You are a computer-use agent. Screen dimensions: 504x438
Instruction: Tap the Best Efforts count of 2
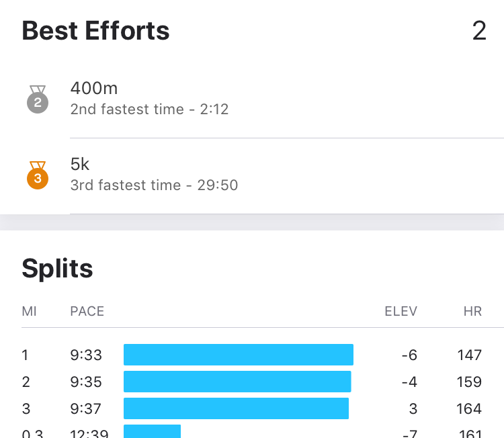tap(479, 31)
